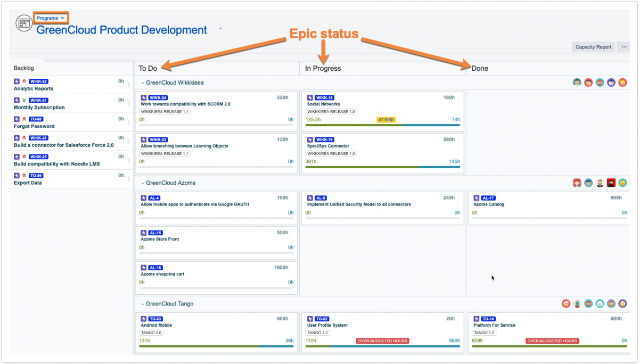
Task: Open the WIKK-18 Social Networks issue key
Action: [324, 97]
